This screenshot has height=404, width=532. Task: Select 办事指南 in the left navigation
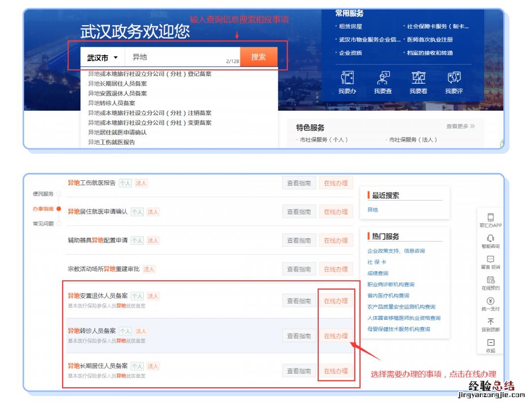pos(43,209)
